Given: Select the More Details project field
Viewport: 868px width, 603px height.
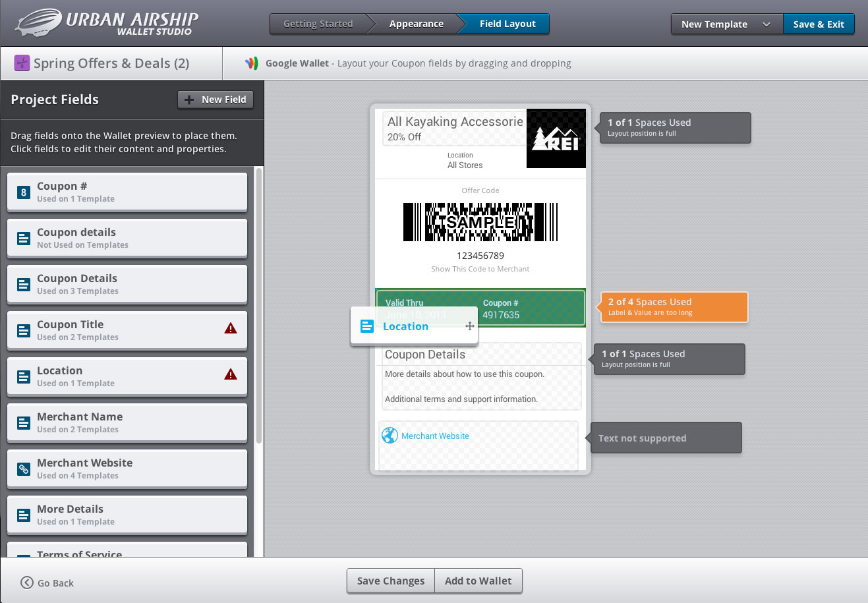Looking at the screenshot, I should point(127,515).
